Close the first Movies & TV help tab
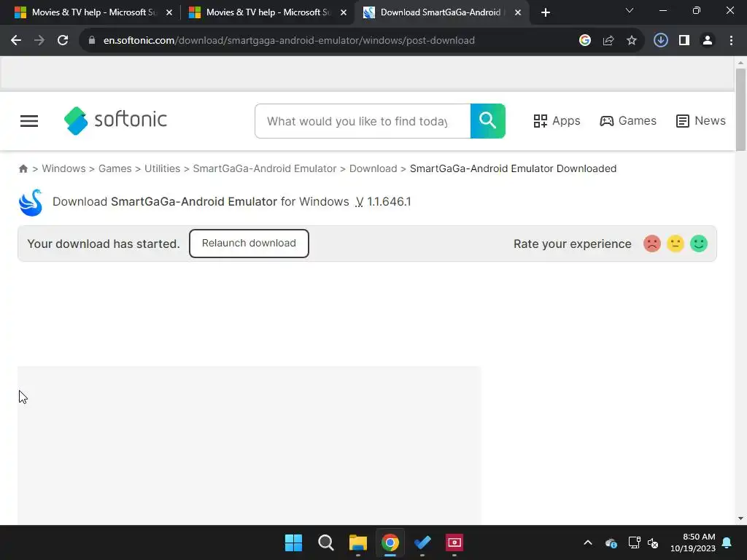 (x=169, y=13)
